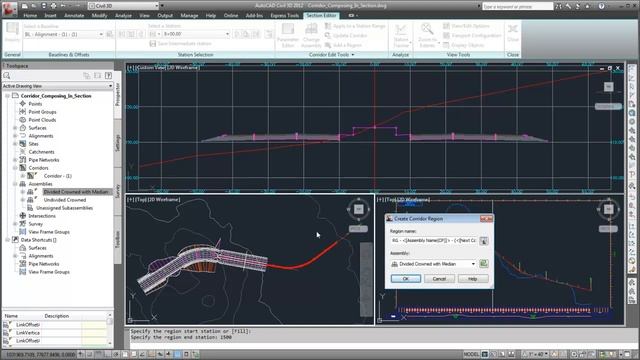
Task: Click Save Intermediate Station button
Action: tap(180, 44)
